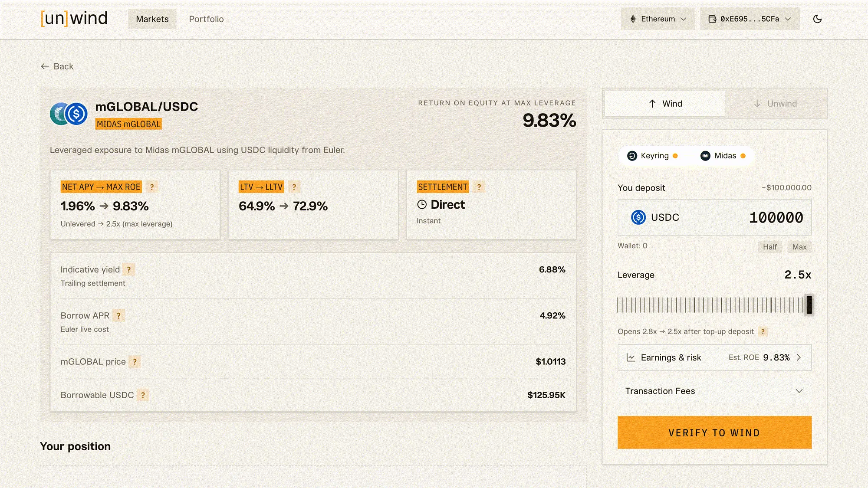Screen dimensions: 868x488
Task: Click the Borrowable USDC value $125.95K
Action: point(546,395)
